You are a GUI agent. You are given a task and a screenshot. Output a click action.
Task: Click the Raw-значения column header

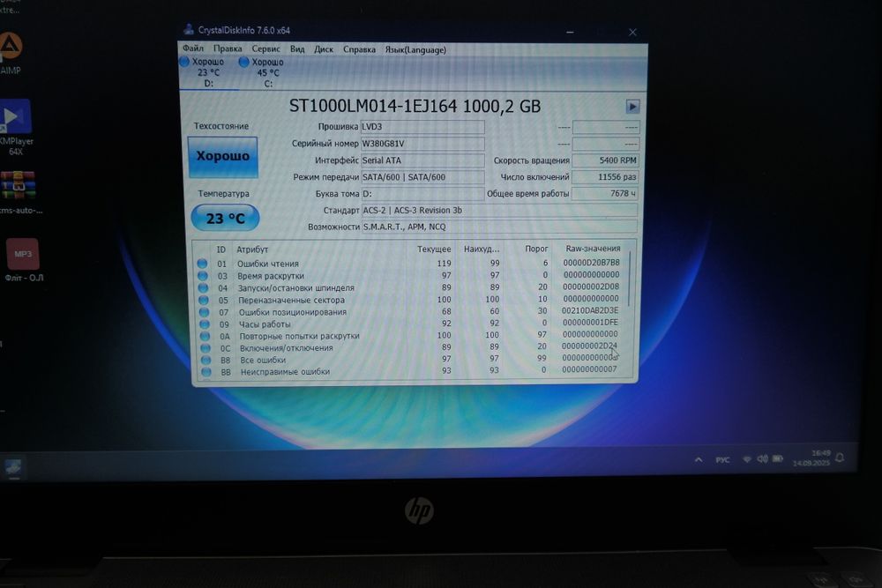[x=593, y=248]
